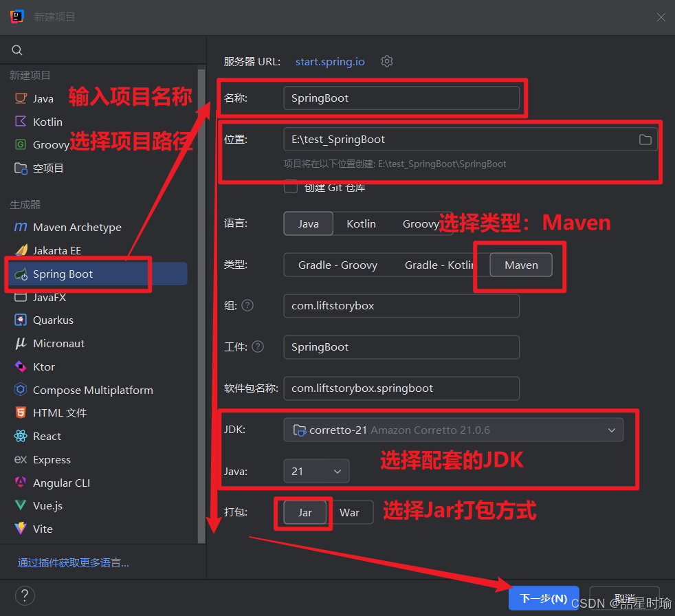Select the JavaFX generator icon
This screenshot has width=675, height=616.
[21, 297]
